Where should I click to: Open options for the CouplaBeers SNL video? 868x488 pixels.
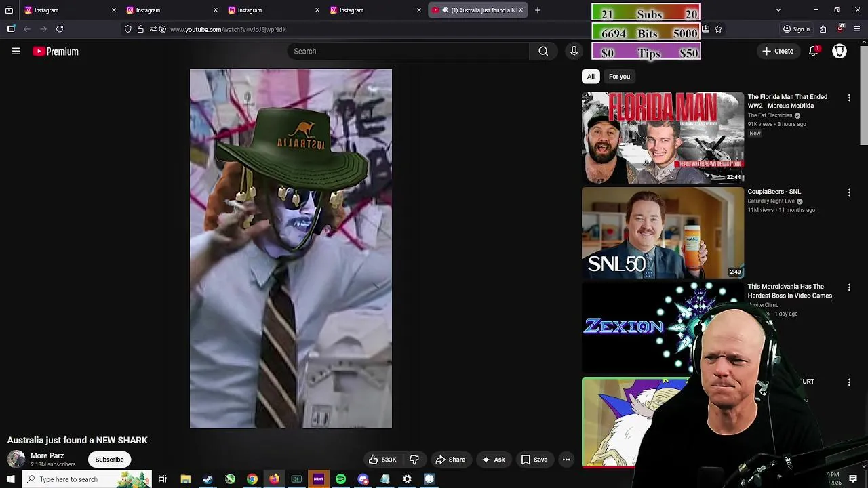coord(849,192)
